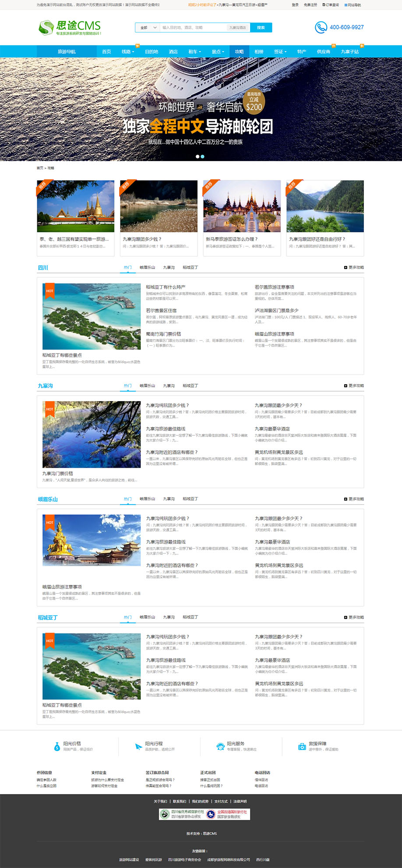
Task: Click the 阳光行程 paper plane icon
Action: pos(138,746)
